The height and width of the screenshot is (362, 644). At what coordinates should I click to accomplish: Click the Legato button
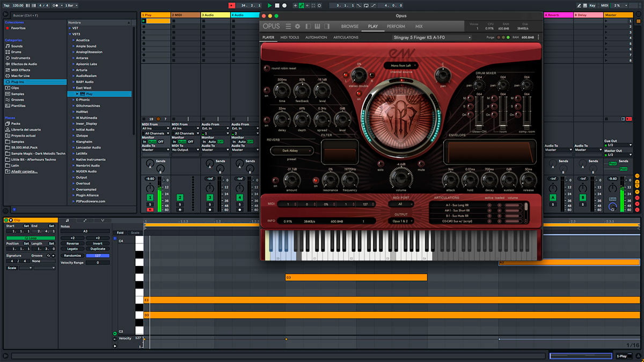[72, 249]
